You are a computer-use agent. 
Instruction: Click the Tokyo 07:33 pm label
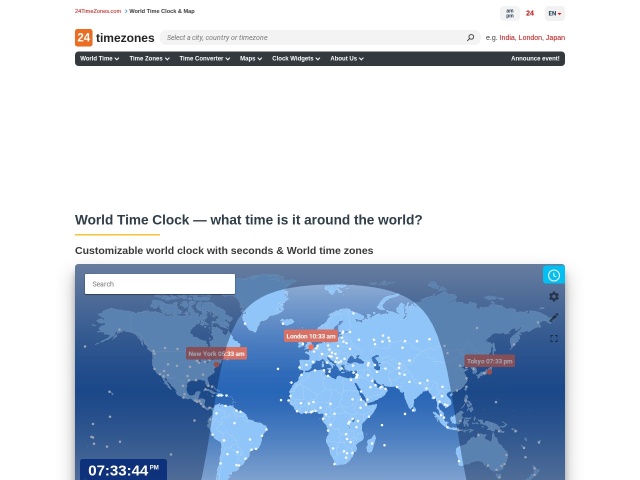point(490,361)
